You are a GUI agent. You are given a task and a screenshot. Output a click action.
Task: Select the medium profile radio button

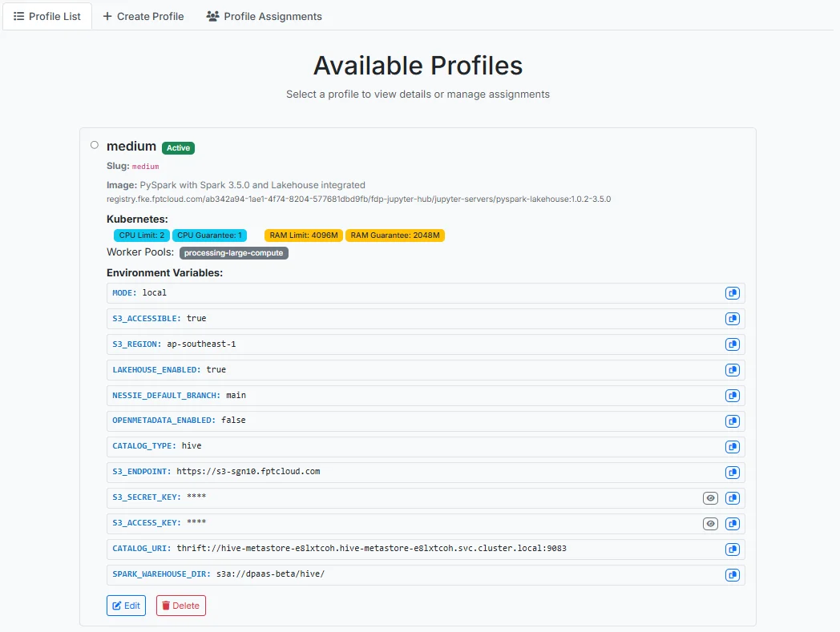tap(95, 145)
